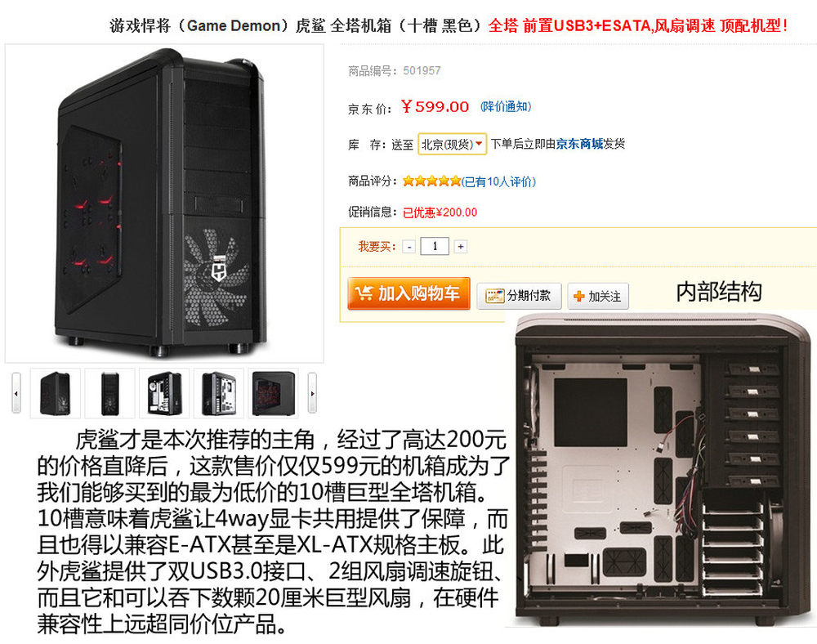Decrease quantity with the minus button
This screenshot has width=817, height=644.
click(409, 247)
